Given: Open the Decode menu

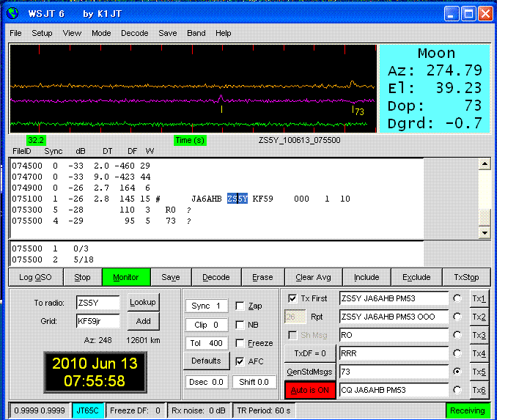Looking at the screenshot, I should click(134, 33).
